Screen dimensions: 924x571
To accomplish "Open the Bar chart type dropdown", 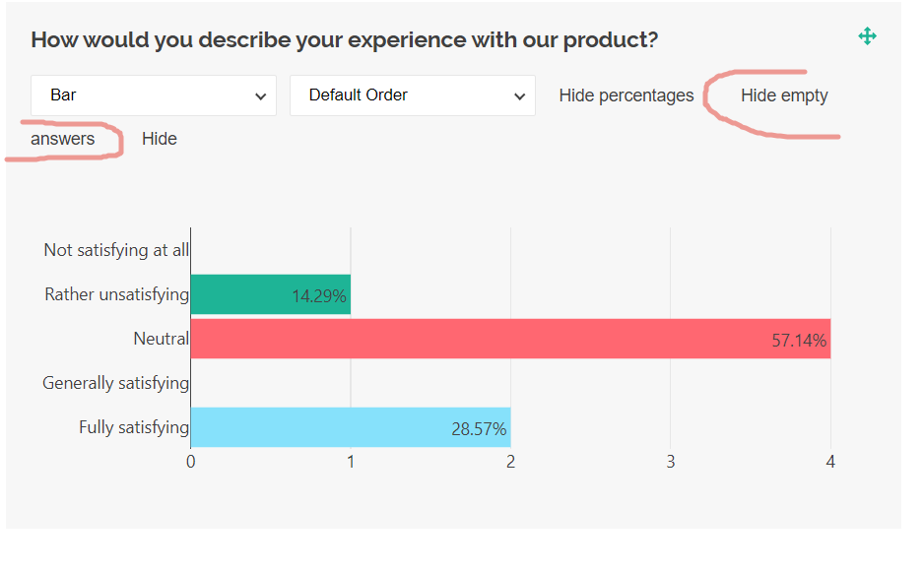I will tap(153, 95).
